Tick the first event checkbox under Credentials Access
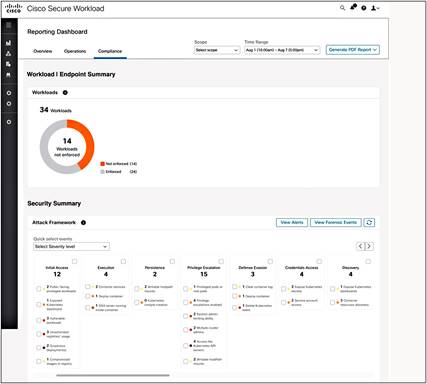This screenshot has height=384, width=427. click(x=284, y=289)
